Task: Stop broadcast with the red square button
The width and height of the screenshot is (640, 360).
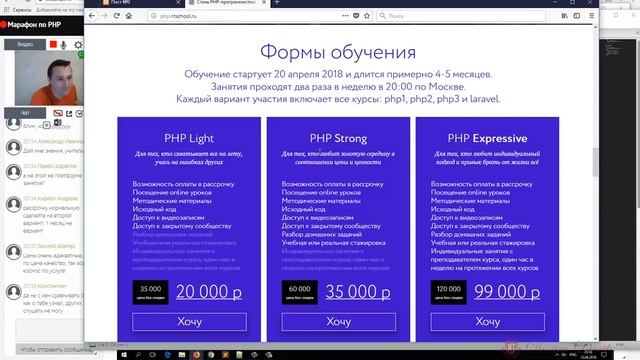Action: pyautogui.click(x=53, y=44)
